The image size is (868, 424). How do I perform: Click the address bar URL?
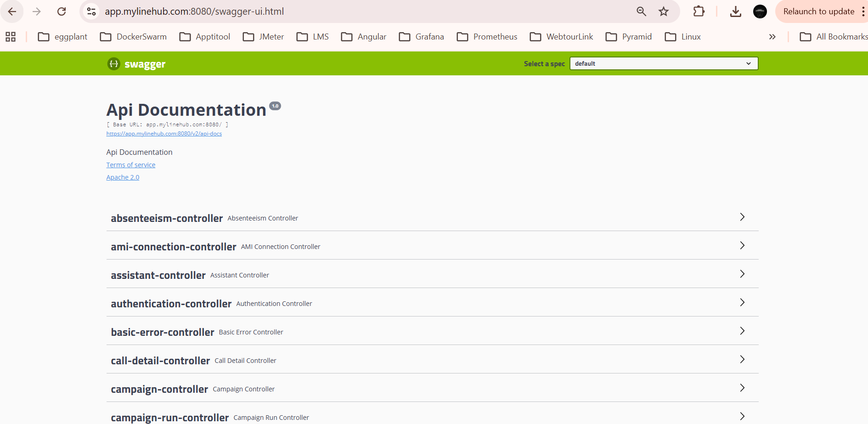[194, 11]
